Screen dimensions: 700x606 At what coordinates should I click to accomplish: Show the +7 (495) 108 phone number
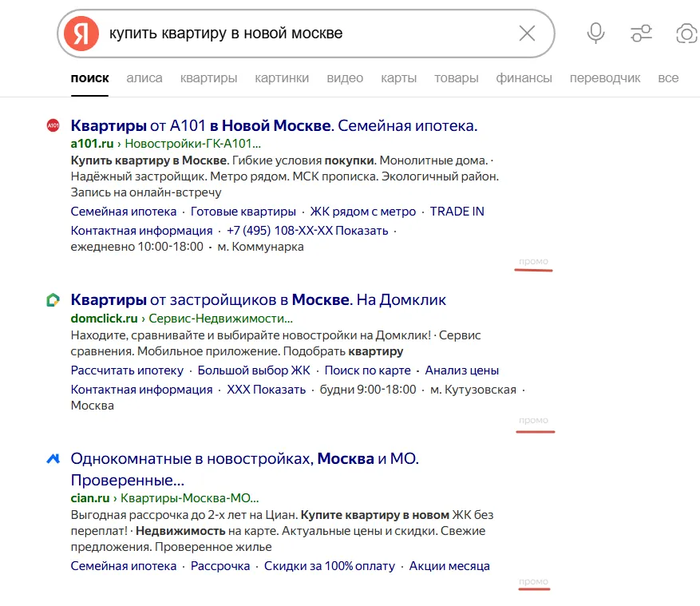pyautogui.click(x=307, y=231)
